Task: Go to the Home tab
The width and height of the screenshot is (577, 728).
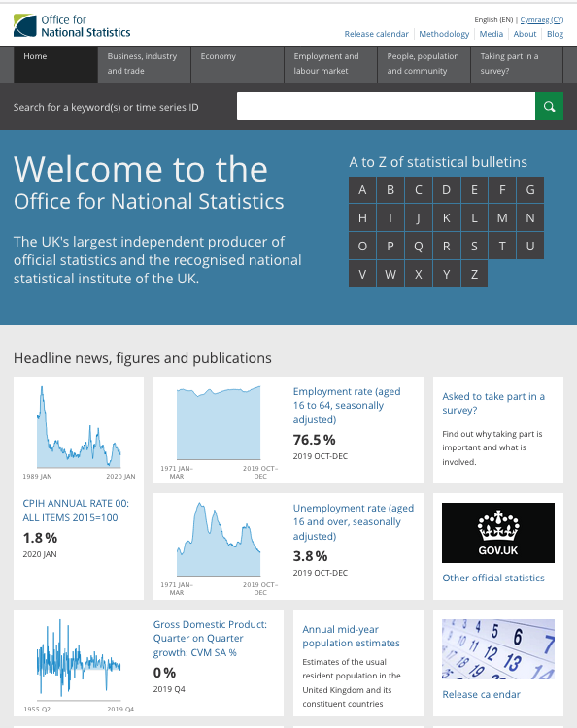Action: tap(55, 64)
